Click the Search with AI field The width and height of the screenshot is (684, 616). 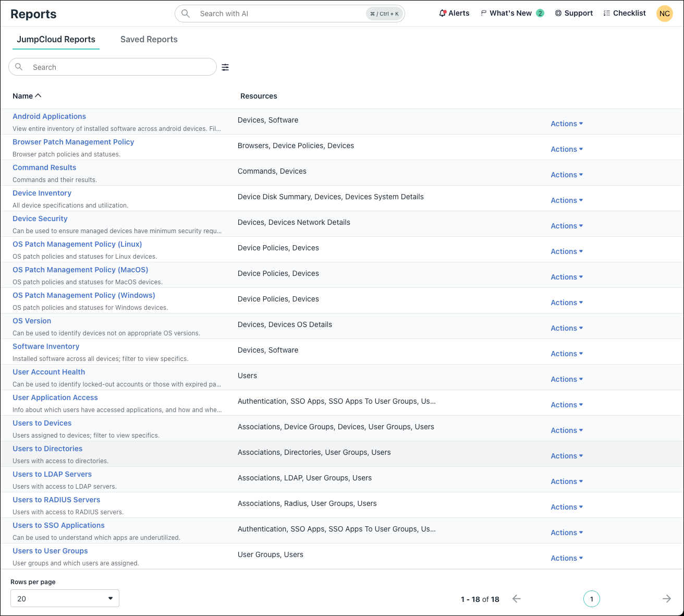290,14
